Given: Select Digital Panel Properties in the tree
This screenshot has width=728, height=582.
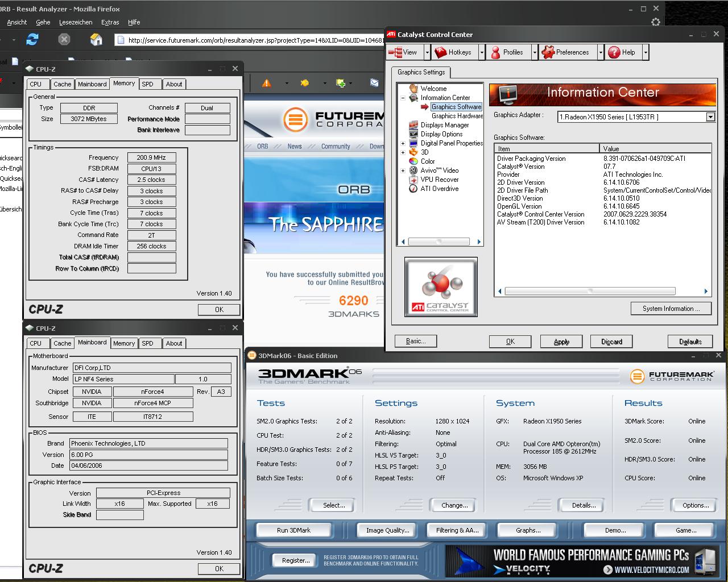Looking at the screenshot, I should (x=452, y=143).
